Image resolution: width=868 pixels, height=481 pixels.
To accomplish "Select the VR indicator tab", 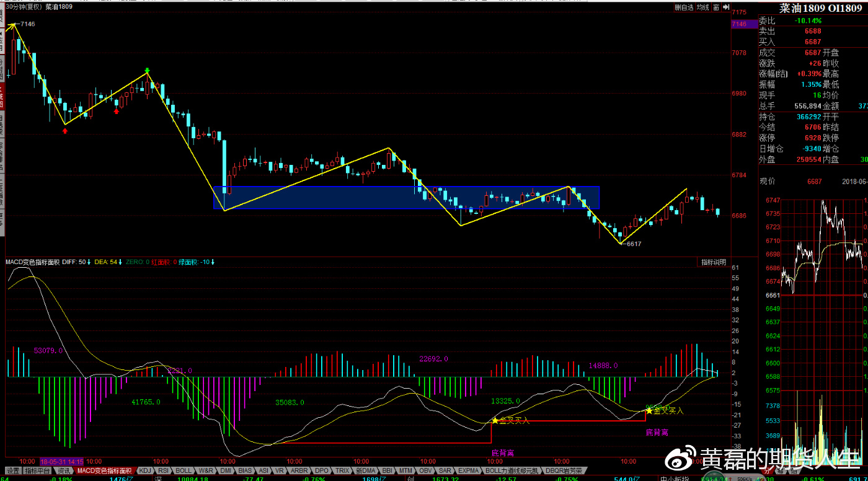I will click(x=280, y=470).
